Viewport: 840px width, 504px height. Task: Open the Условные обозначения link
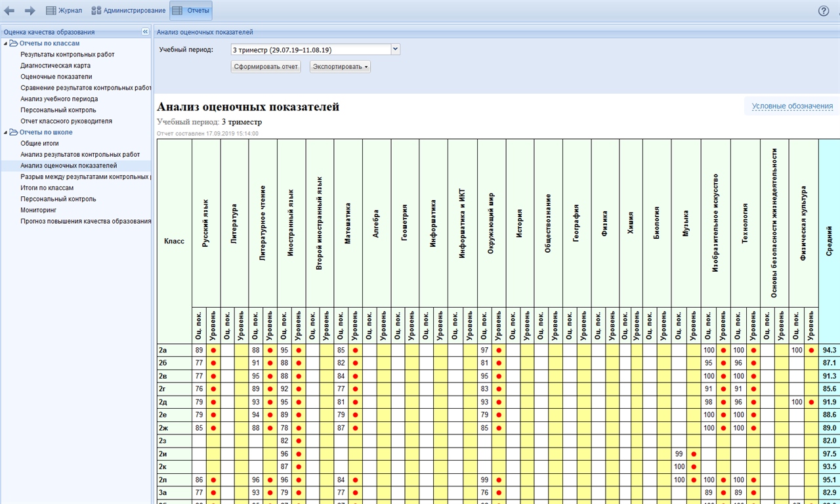tap(792, 106)
